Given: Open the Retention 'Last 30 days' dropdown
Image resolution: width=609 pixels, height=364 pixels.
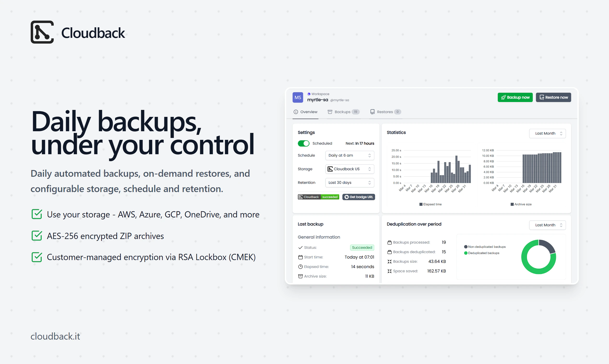Looking at the screenshot, I should click(349, 182).
